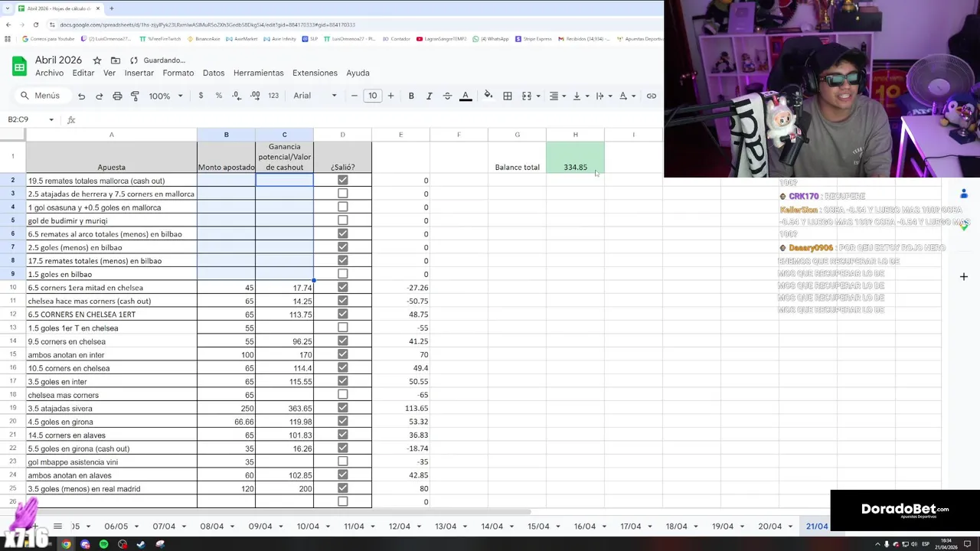Open the Herramientas menu

coord(258,73)
